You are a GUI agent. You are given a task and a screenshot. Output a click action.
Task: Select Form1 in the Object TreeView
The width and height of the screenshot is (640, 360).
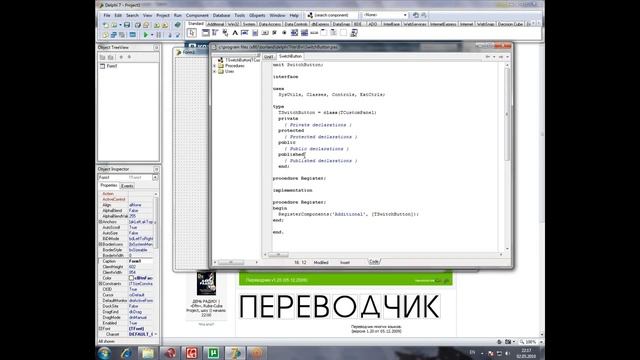(112, 66)
